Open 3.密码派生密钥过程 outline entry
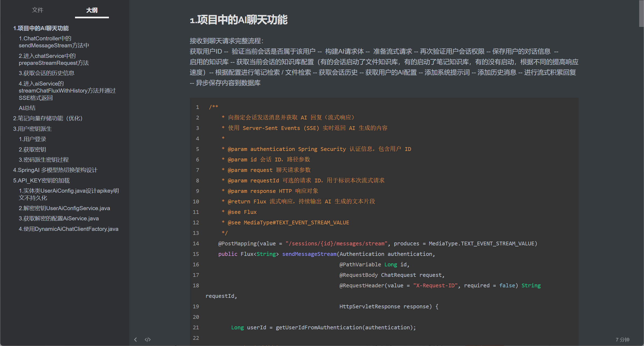644x346 pixels. pyautogui.click(x=44, y=160)
